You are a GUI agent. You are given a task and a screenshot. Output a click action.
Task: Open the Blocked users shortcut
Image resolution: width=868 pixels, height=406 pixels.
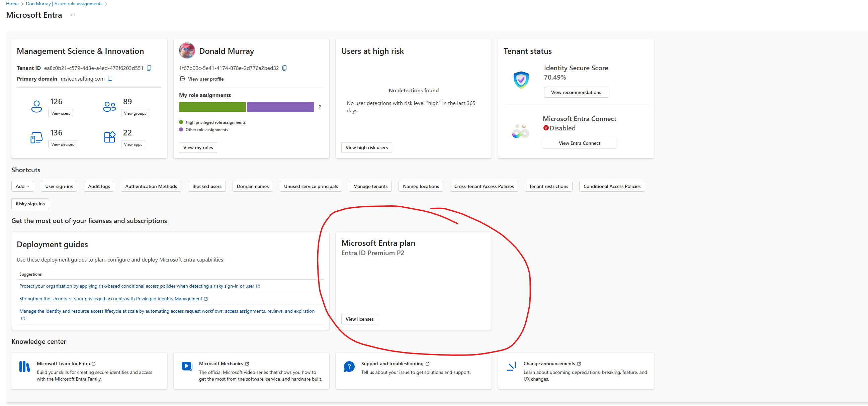[207, 187]
